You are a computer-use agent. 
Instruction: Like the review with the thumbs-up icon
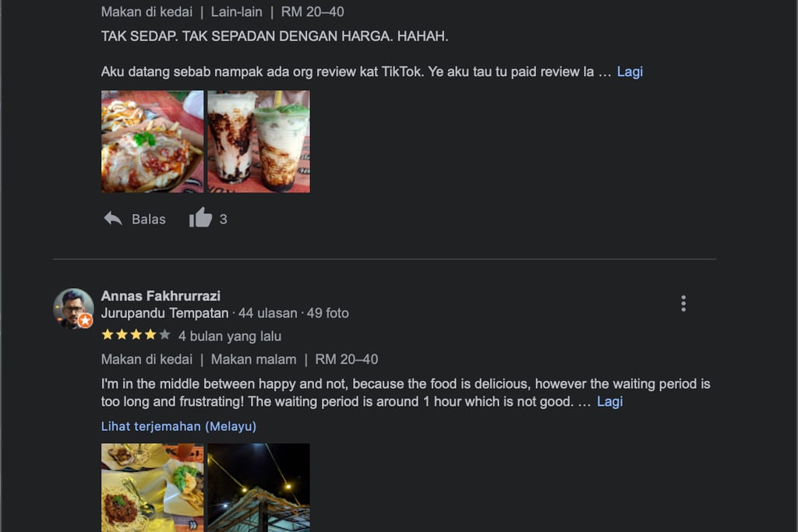[x=200, y=217]
